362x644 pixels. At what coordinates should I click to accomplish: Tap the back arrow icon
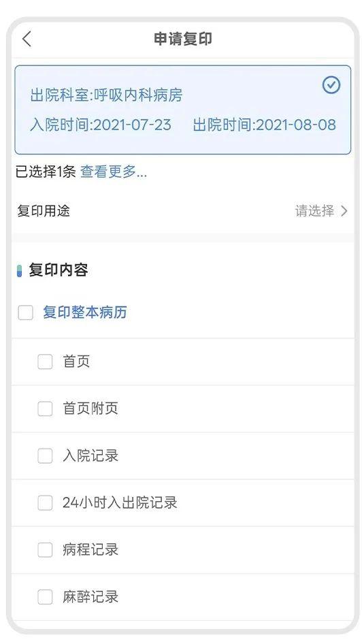[27, 39]
